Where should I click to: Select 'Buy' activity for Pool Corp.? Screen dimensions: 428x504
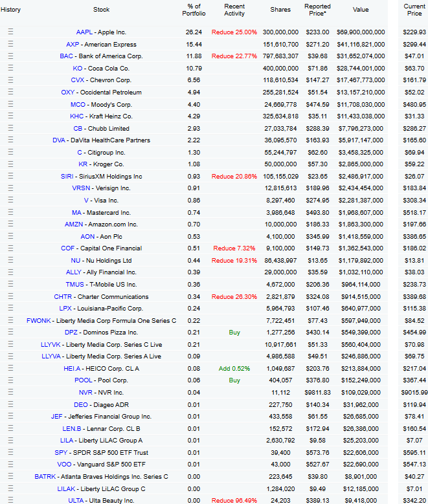click(234, 380)
